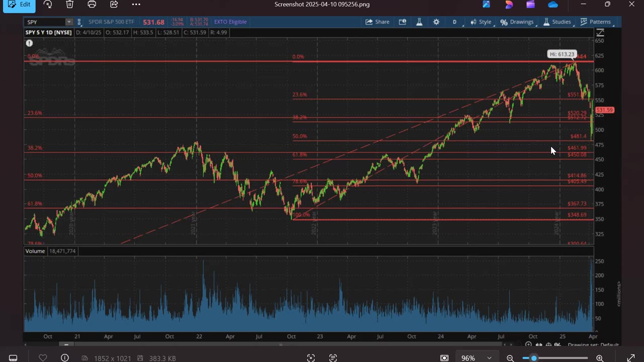
Task: Rotate the image using the rotate icon
Action: click(48, 5)
